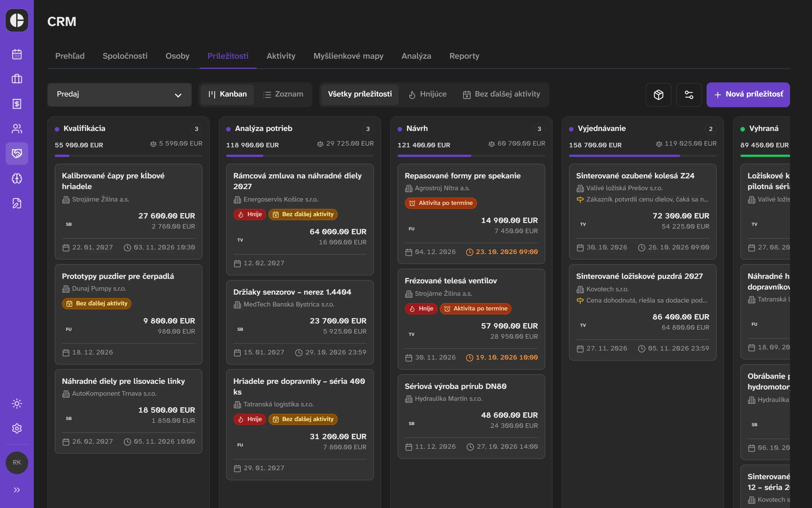Open the calendar icon in the sidebar

tap(17, 54)
